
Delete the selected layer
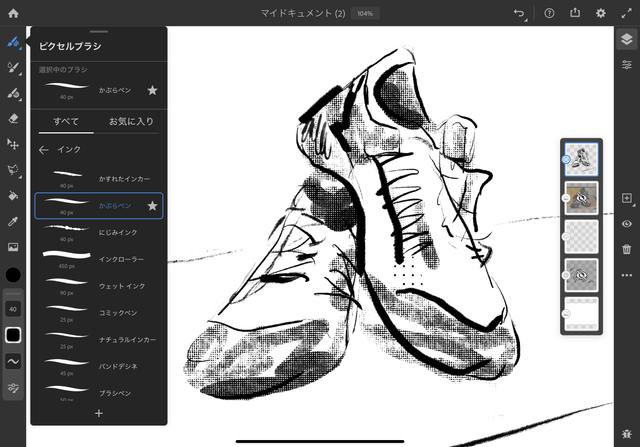[627, 249]
